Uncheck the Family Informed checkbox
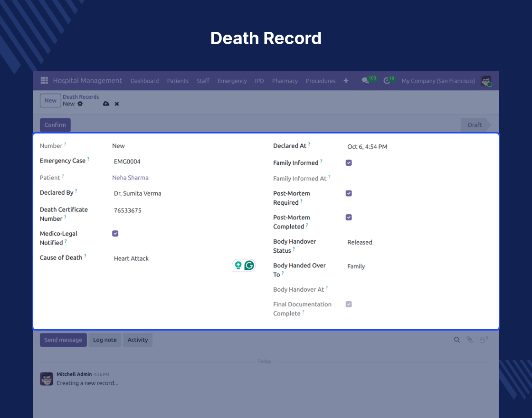This screenshot has width=532, height=418. pos(349,162)
